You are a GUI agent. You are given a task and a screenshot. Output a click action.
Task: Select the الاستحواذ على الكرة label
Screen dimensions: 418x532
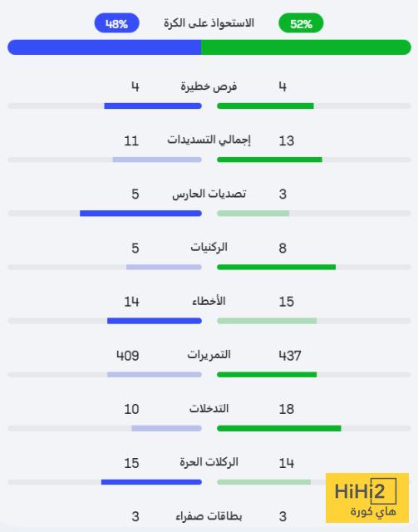click(209, 23)
